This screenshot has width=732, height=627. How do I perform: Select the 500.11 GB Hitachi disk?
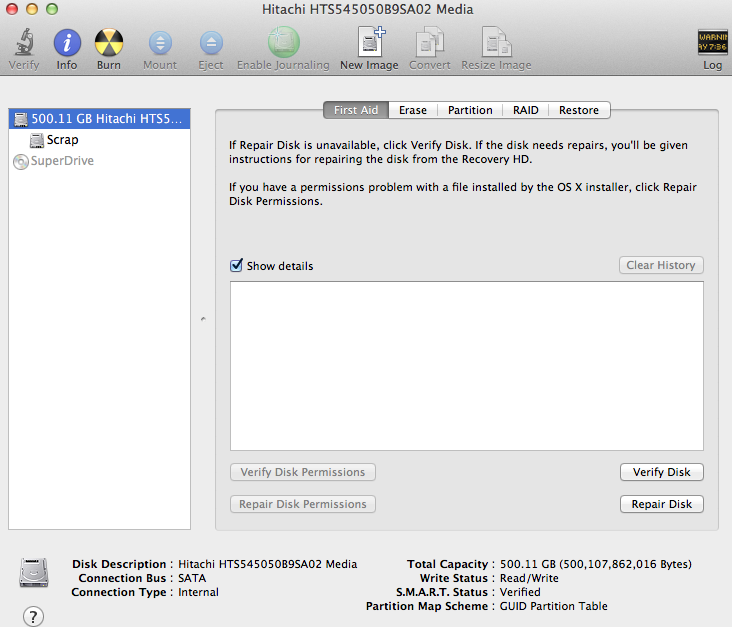pyautogui.click(x=99, y=119)
